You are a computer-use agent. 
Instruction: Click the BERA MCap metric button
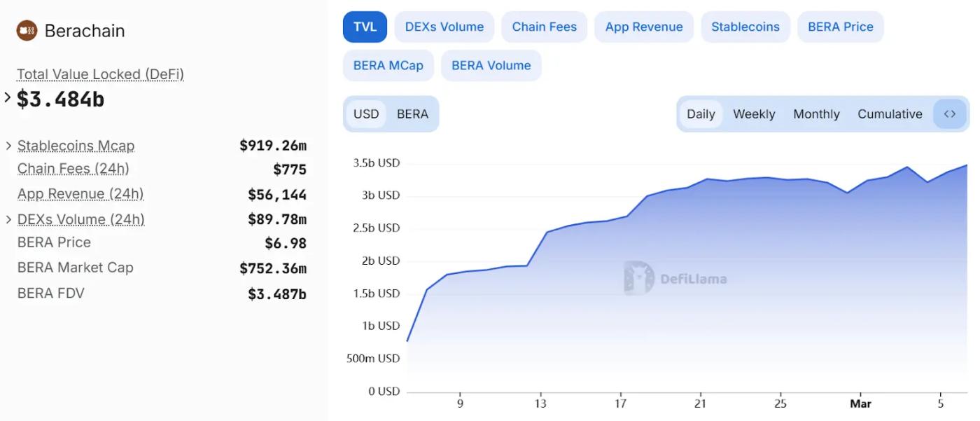pos(388,65)
